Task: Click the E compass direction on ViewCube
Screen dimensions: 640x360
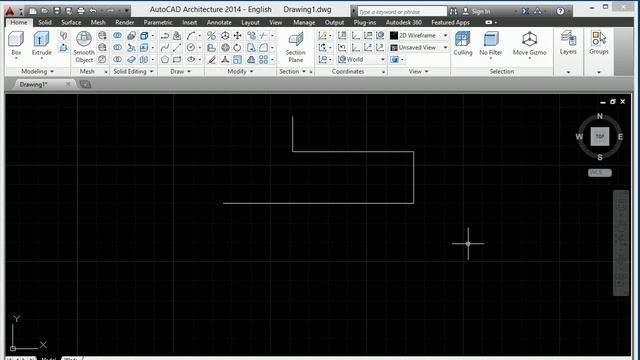Action: pyautogui.click(x=620, y=137)
